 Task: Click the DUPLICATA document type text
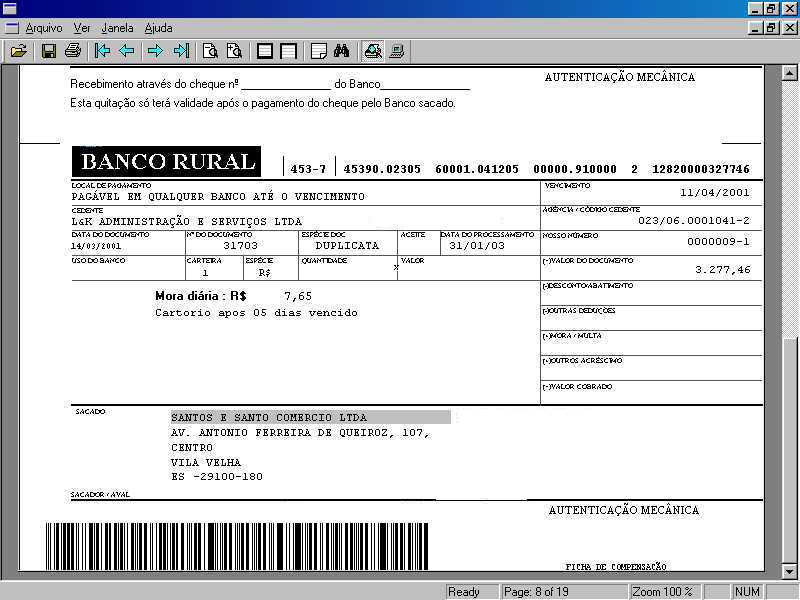click(347, 245)
